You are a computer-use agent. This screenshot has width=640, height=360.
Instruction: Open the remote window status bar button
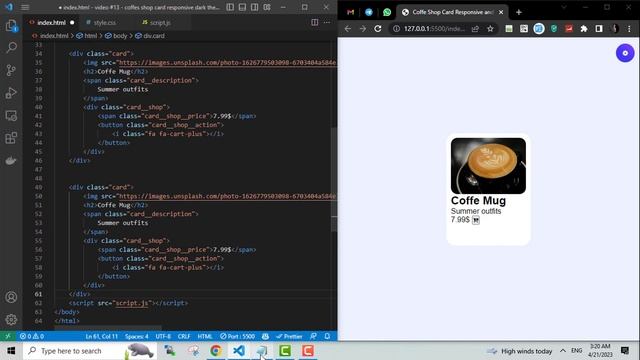8,336
